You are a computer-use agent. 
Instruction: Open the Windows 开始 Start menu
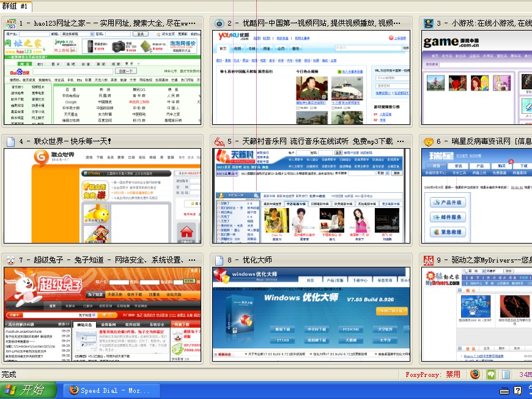coord(28,390)
